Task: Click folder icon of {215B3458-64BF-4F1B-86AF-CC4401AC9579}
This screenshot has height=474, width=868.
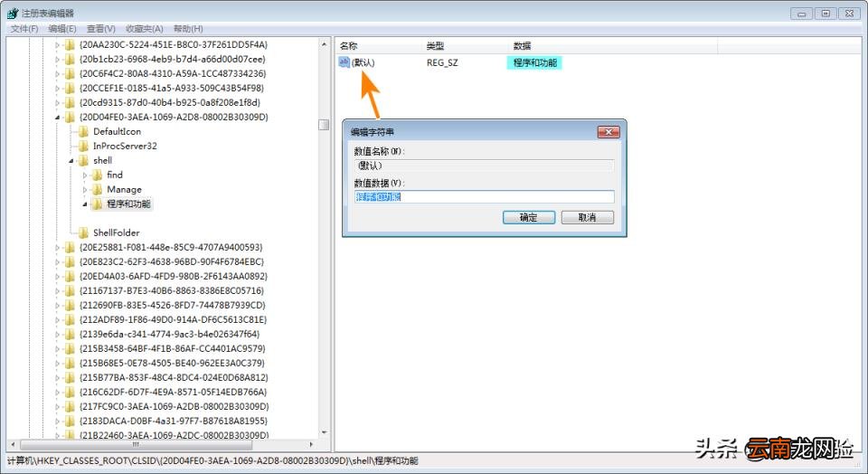Action: (x=70, y=349)
